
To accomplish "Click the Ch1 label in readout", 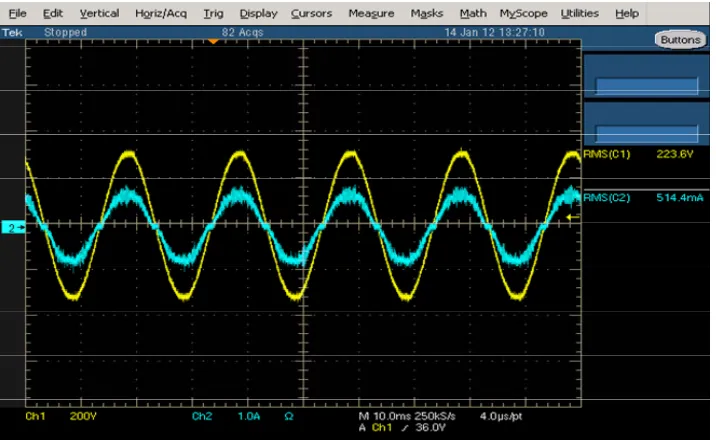I will pos(35,416).
